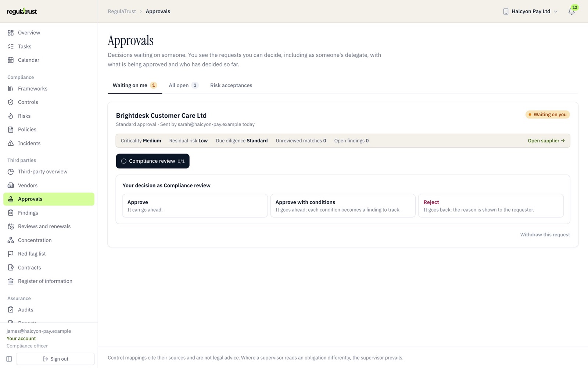Click the Compliance review 0/1 step
588x368 pixels.
coord(153,161)
